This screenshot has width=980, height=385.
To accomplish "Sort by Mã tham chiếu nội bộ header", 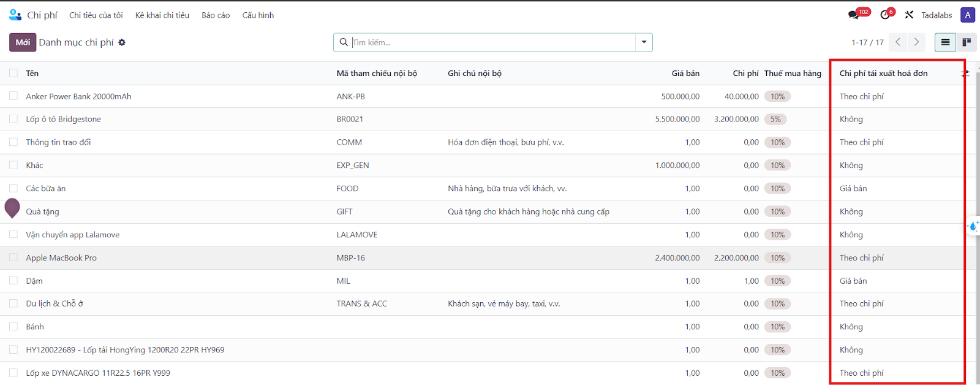I will pyautogui.click(x=377, y=73).
